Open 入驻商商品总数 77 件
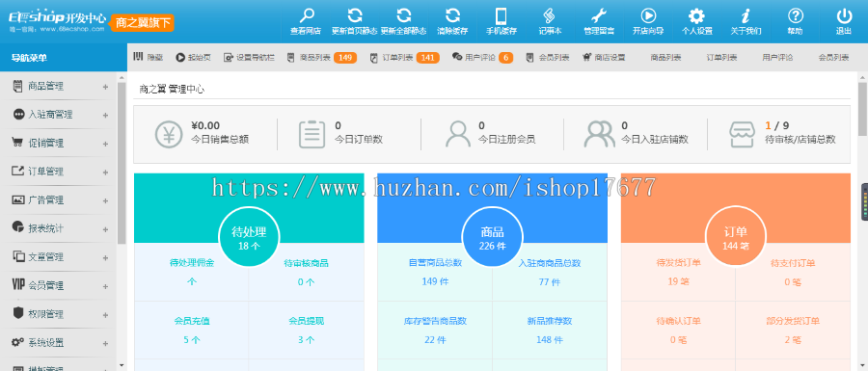The width and height of the screenshot is (868, 371). pos(550,272)
